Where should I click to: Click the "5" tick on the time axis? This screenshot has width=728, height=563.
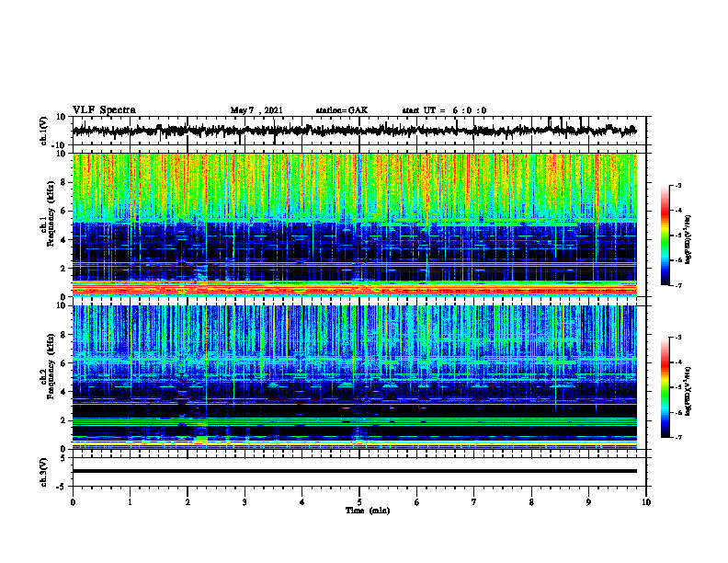(359, 502)
